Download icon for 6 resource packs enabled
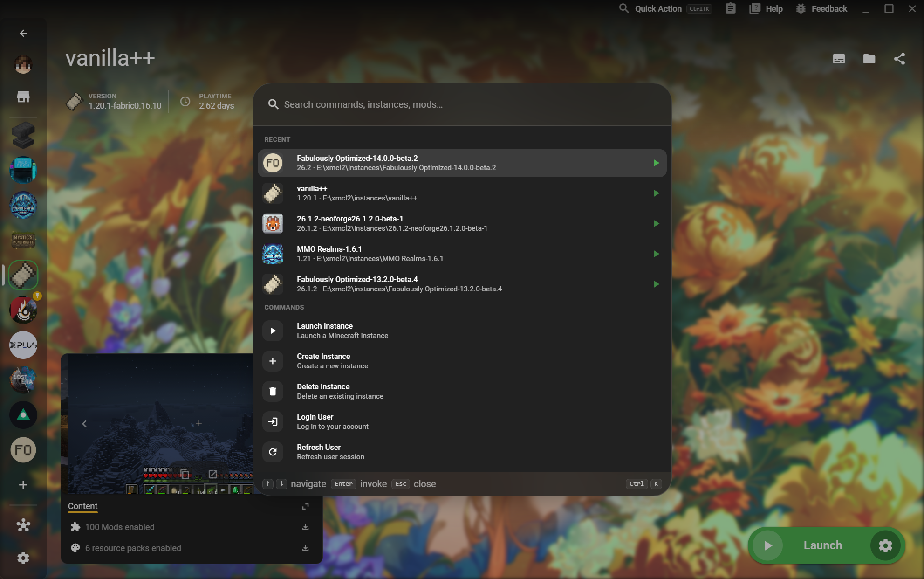Viewport: 924px width, 579px height. tap(305, 548)
